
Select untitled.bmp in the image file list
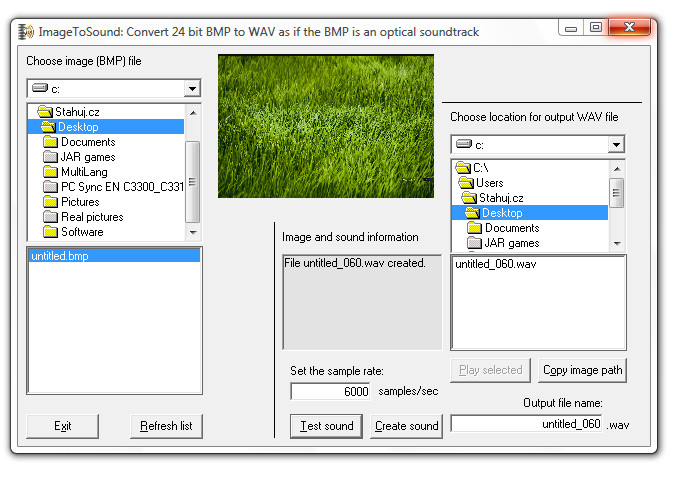pos(114,256)
